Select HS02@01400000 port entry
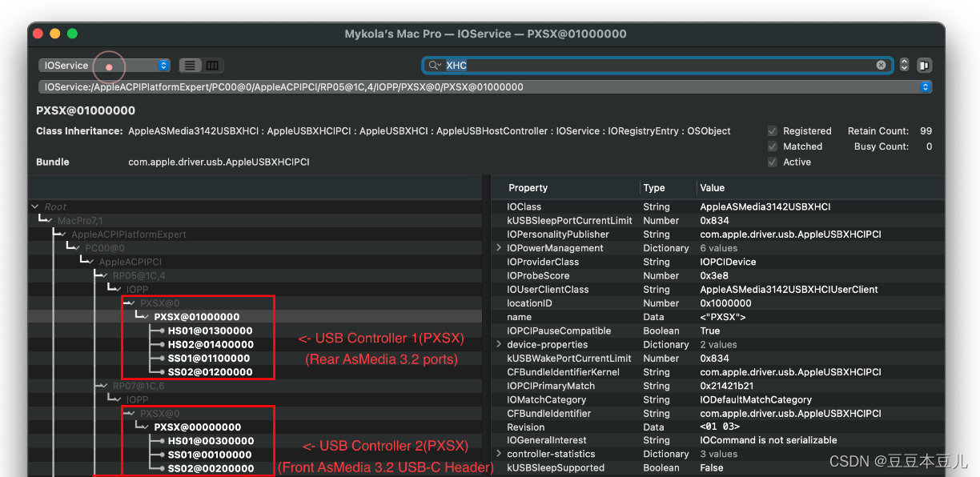Image resolution: width=980 pixels, height=477 pixels. 210,345
